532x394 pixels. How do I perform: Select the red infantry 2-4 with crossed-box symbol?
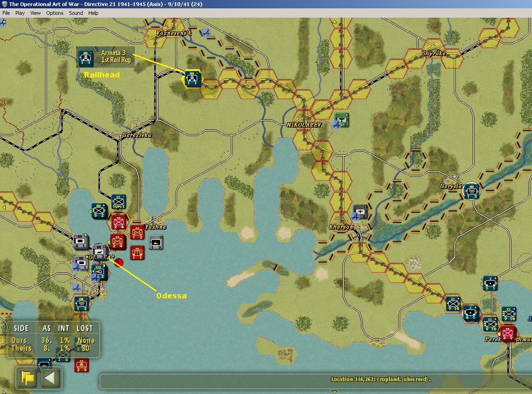118,222
